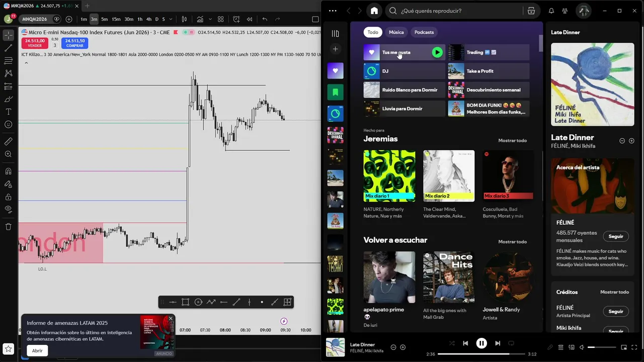The image size is (644, 362).
Task: Toggle lock all drawings in TradingView
Action: tap(8, 197)
